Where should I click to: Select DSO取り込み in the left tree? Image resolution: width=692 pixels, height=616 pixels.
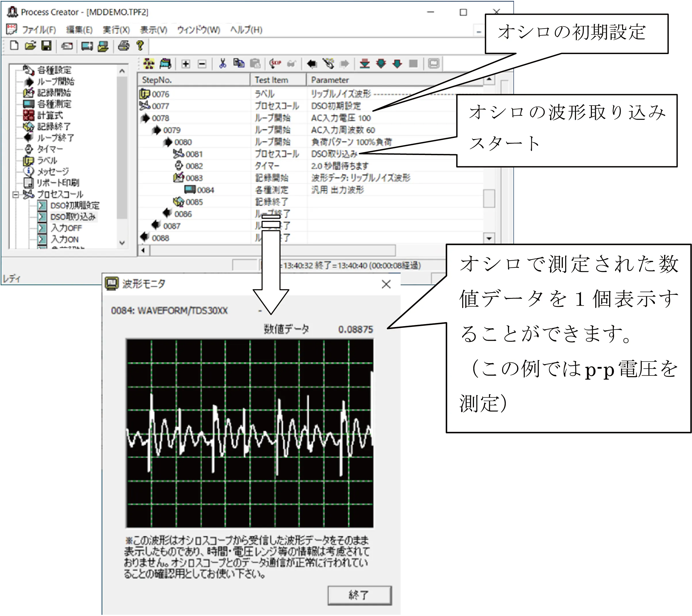[x=73, y=217]
